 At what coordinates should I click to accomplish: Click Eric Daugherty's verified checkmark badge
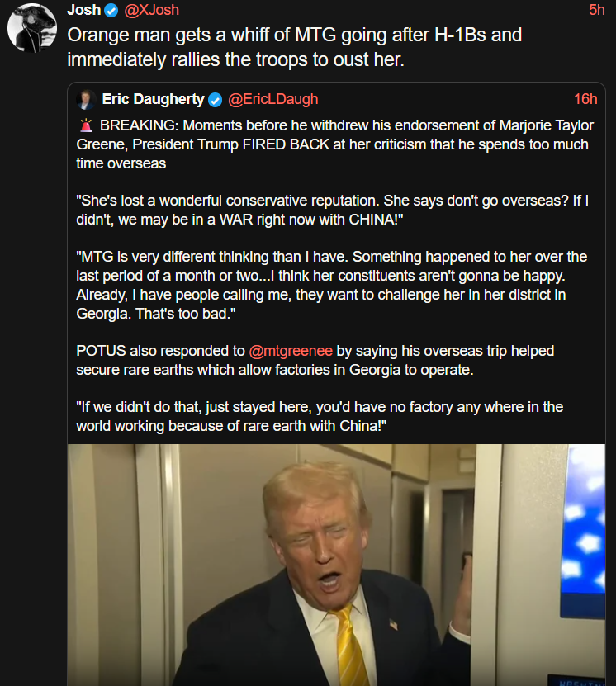pyautogui.click(x=215, y=100)
